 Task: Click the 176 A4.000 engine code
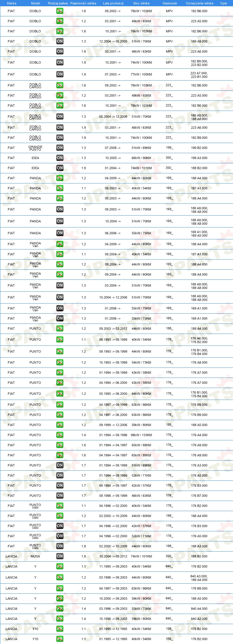199,435
